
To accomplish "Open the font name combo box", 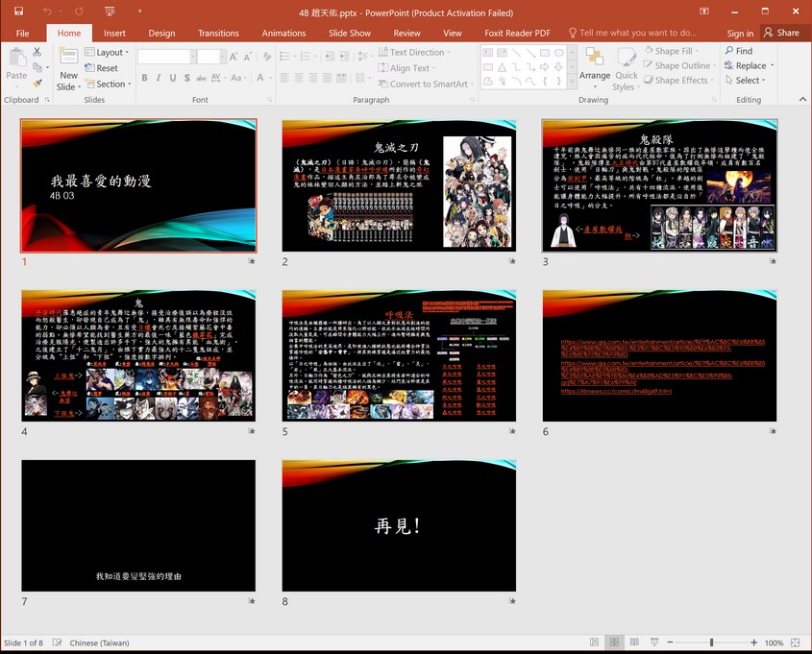I will coord(167,57).
